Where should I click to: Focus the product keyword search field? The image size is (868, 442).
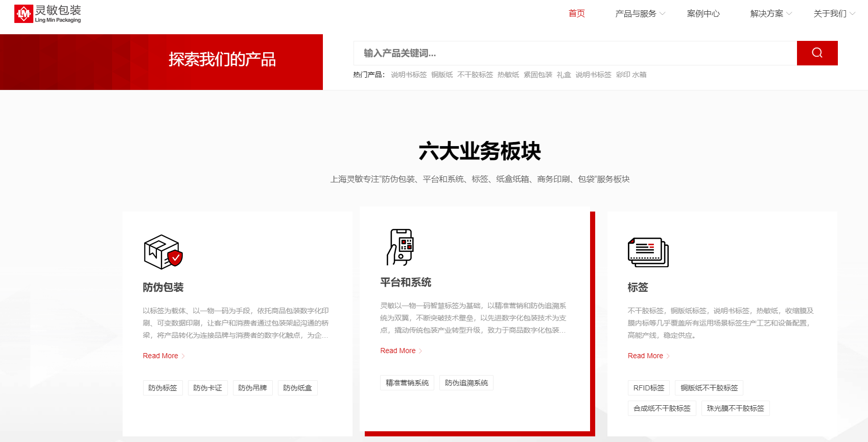click(x=575, y=53)
